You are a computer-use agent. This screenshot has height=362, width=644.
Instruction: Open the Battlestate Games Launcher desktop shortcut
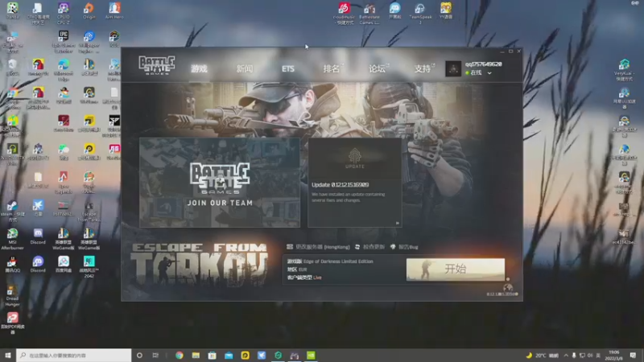(369, 13)
